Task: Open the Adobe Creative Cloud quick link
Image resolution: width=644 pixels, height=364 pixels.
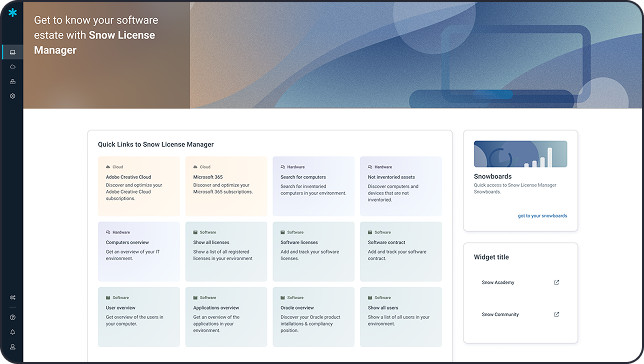Action: pyautogui.click(x=139, y=186)
